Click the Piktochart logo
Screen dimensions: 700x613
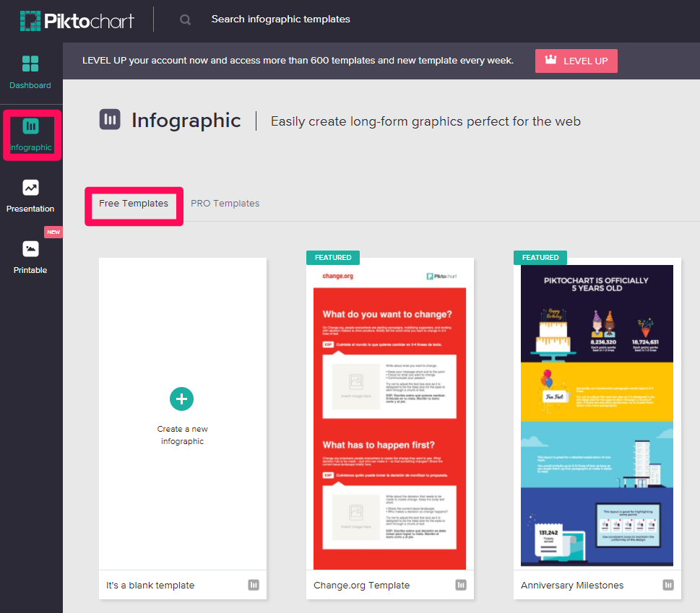[77, 20]
